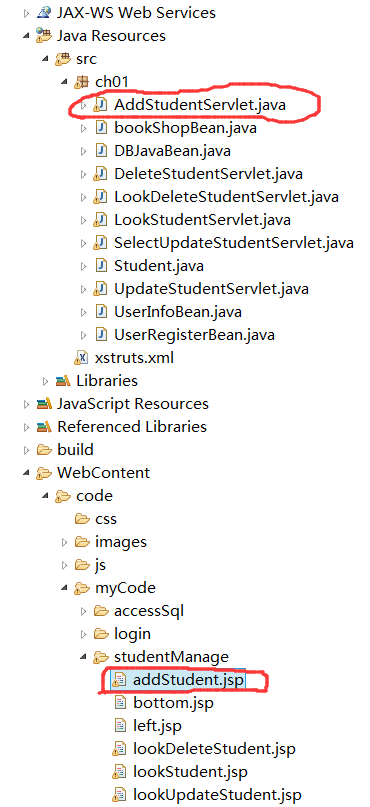Click the JavaScript Resources icon

click(x=44, y=404)
